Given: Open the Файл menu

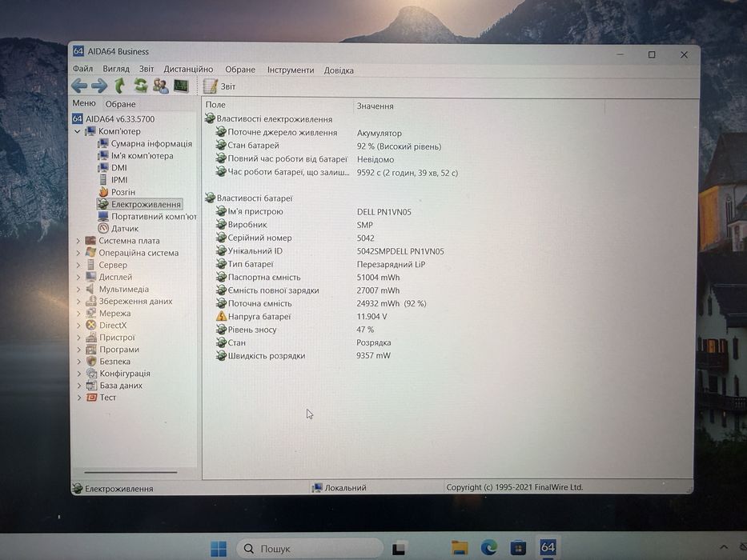Looking at the screenshot, I should coord(82,69).
